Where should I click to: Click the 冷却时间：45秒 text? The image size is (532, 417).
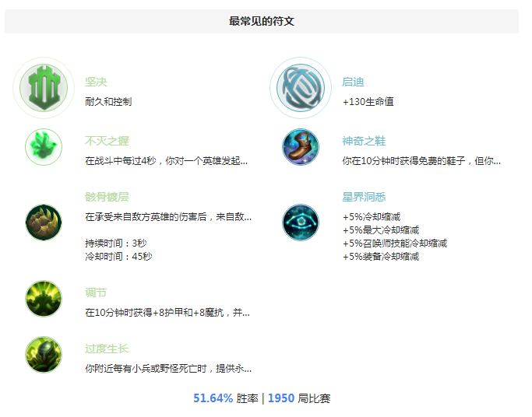[x=118, y=257]
